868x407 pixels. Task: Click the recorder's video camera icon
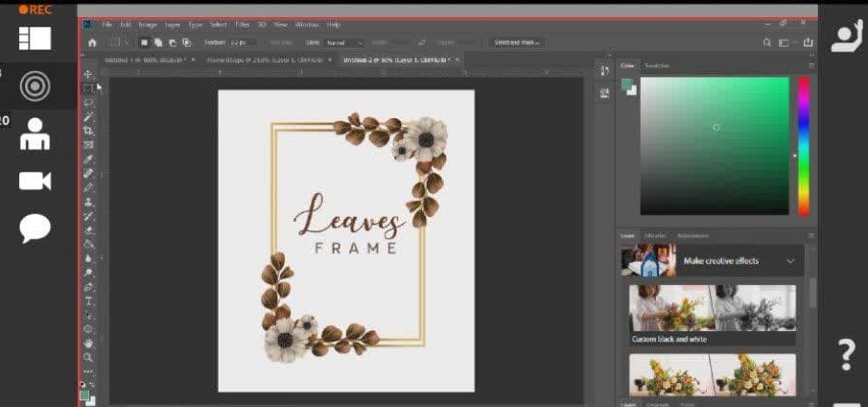[x=35, y=181]
